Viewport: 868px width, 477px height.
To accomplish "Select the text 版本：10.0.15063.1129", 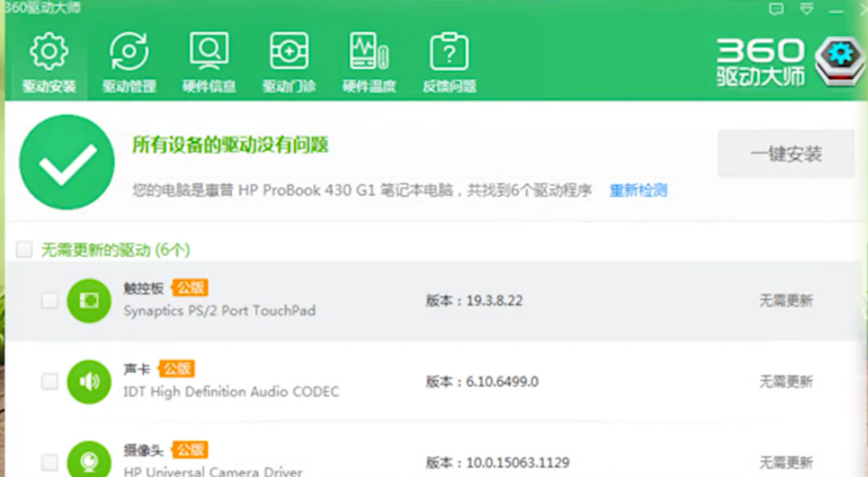I will tap(497, 462).
